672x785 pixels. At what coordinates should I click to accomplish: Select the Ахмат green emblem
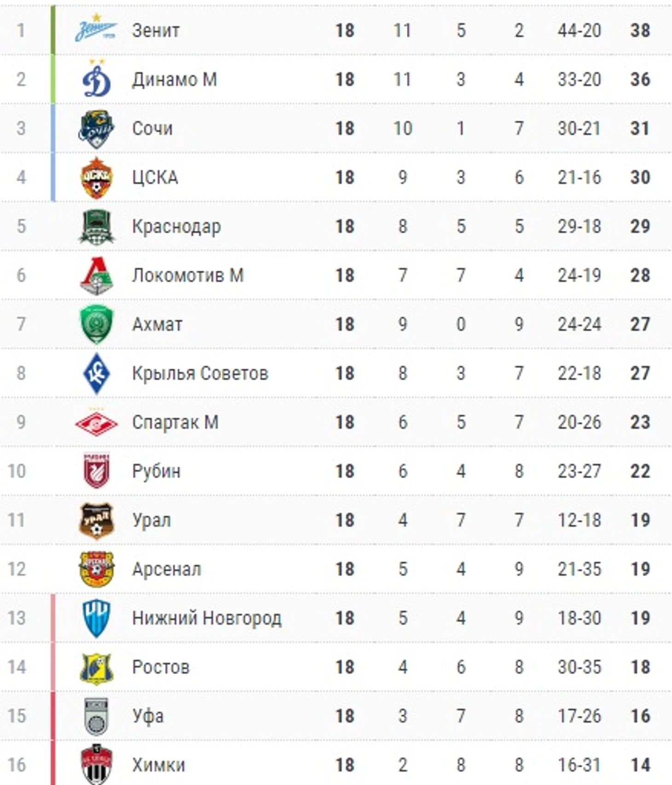click(x=96, y=324)
